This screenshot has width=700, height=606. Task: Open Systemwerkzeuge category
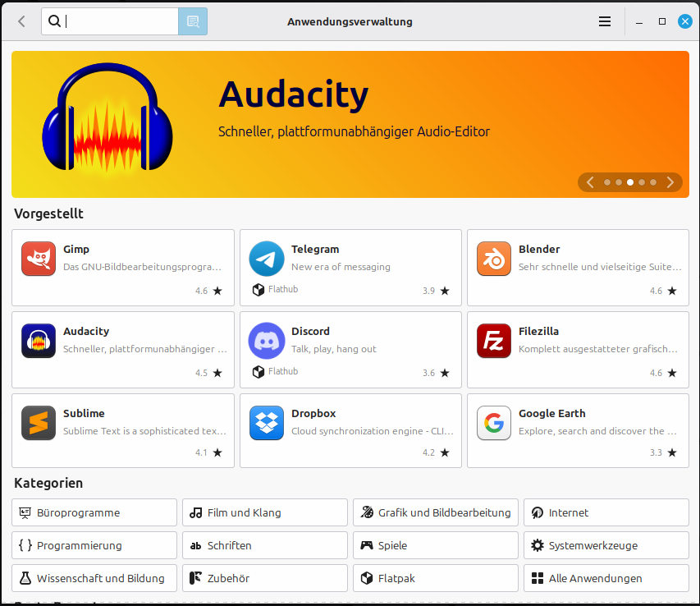click(606, 545)
